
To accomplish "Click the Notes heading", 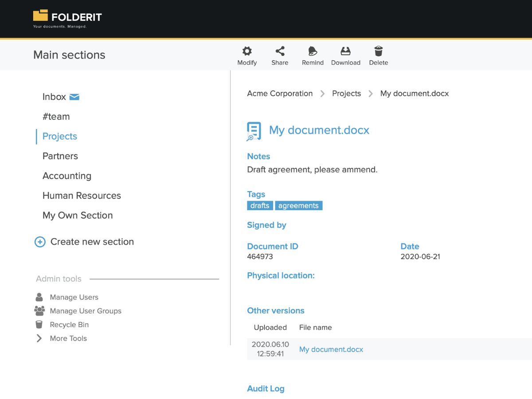I will (x=258, y=156).
